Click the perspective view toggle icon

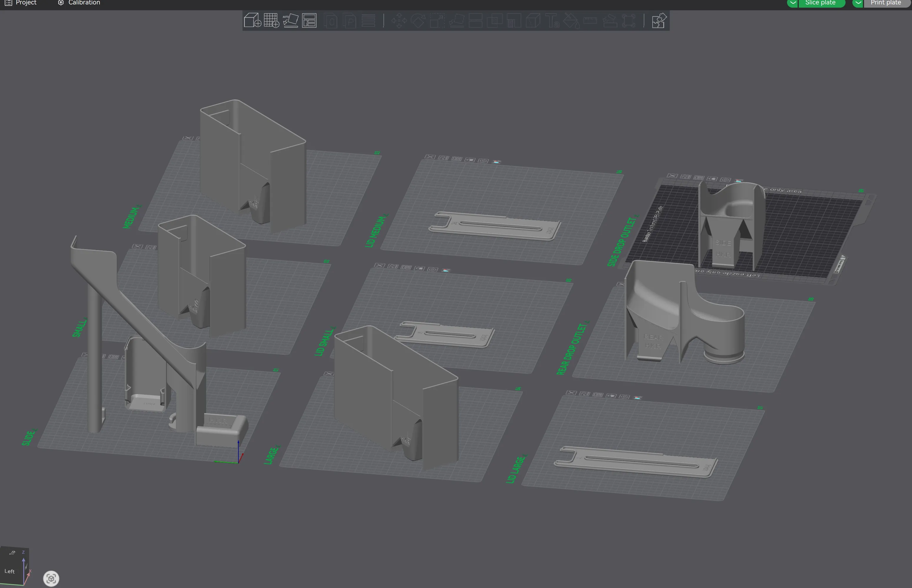coord(51,578)
